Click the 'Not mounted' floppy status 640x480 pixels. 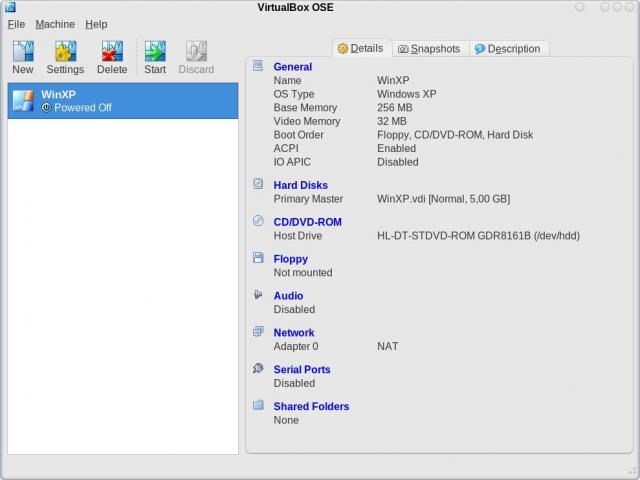[x=303, y=273]
